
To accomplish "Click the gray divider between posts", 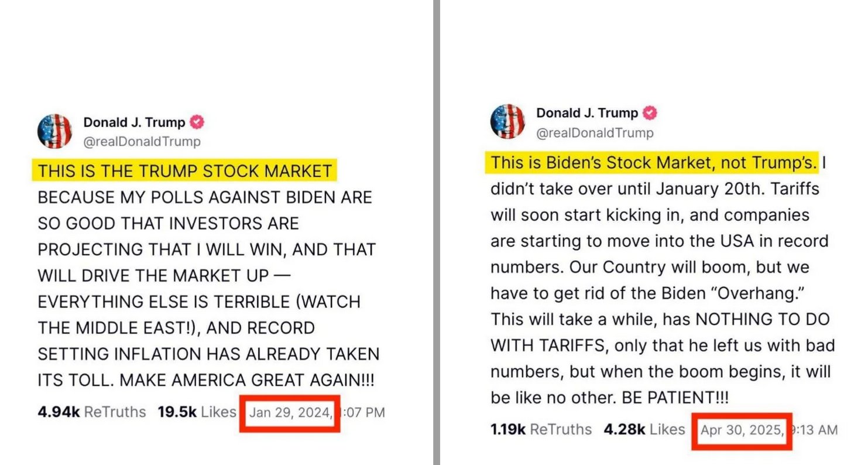I will coord(437,232).
